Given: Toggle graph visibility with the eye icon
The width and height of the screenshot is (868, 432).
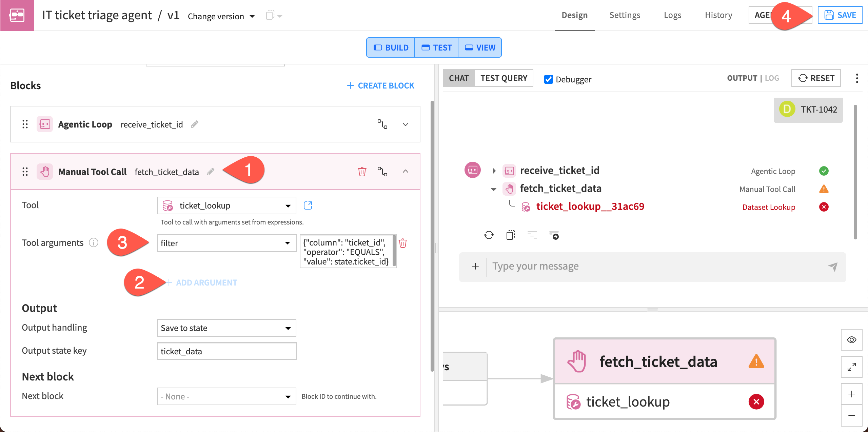Looking at the screenshot, I should 852,340.
